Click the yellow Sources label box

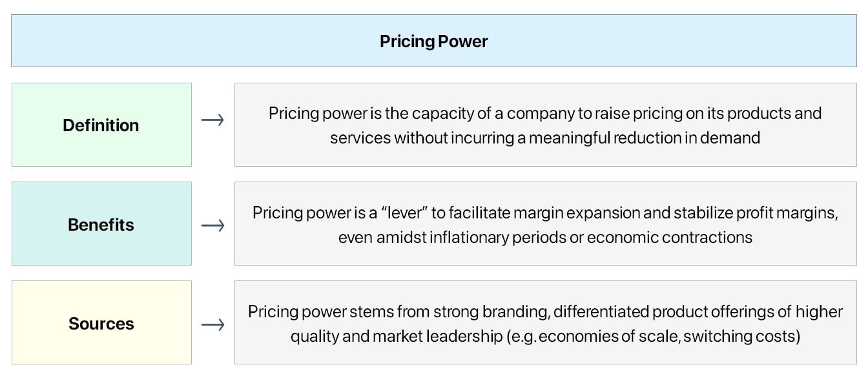click(x=101, y=323)
